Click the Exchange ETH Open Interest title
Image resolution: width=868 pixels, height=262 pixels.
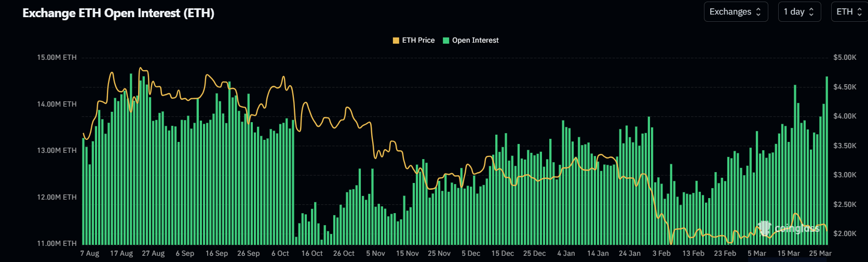[118, 13]
